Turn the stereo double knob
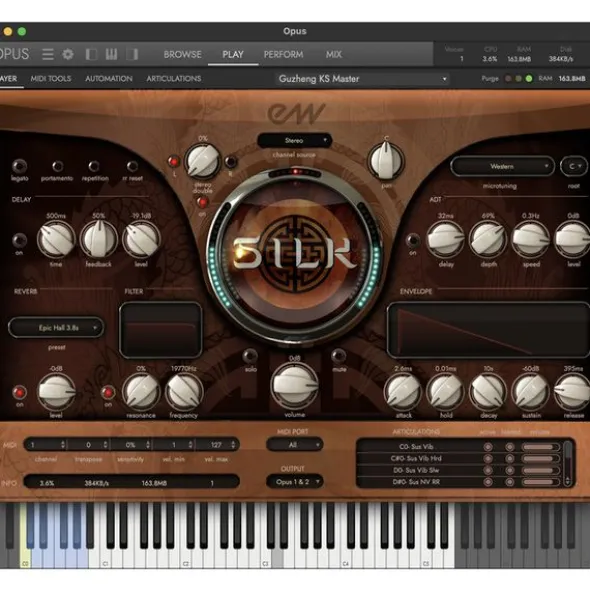The height and width of the screenshot is (591, 590). coord(202,161)
